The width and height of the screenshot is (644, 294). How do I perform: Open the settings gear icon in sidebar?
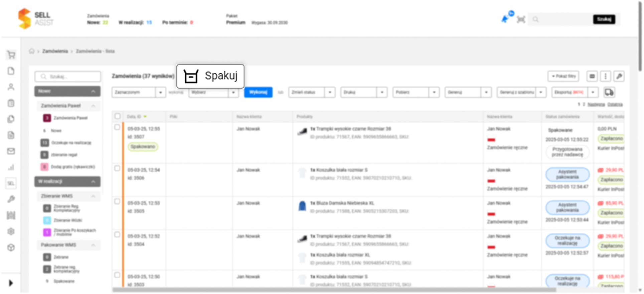tap(11, 231)
